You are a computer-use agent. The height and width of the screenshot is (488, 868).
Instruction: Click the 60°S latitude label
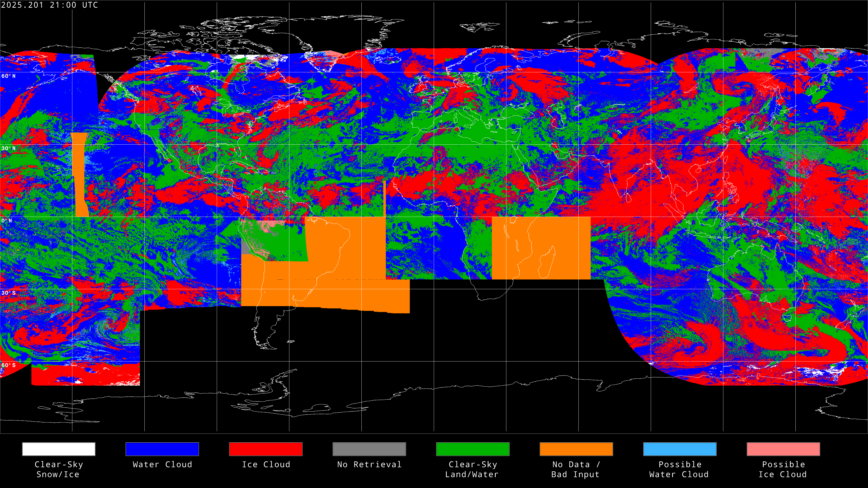coord(8,365)
